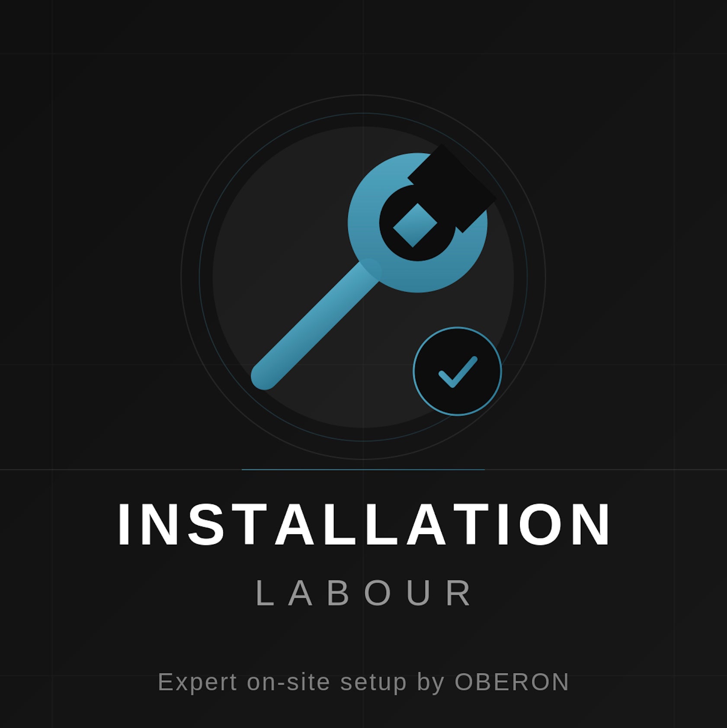Click the first letter I of INSTALLATION

click(x=124, y=525)
